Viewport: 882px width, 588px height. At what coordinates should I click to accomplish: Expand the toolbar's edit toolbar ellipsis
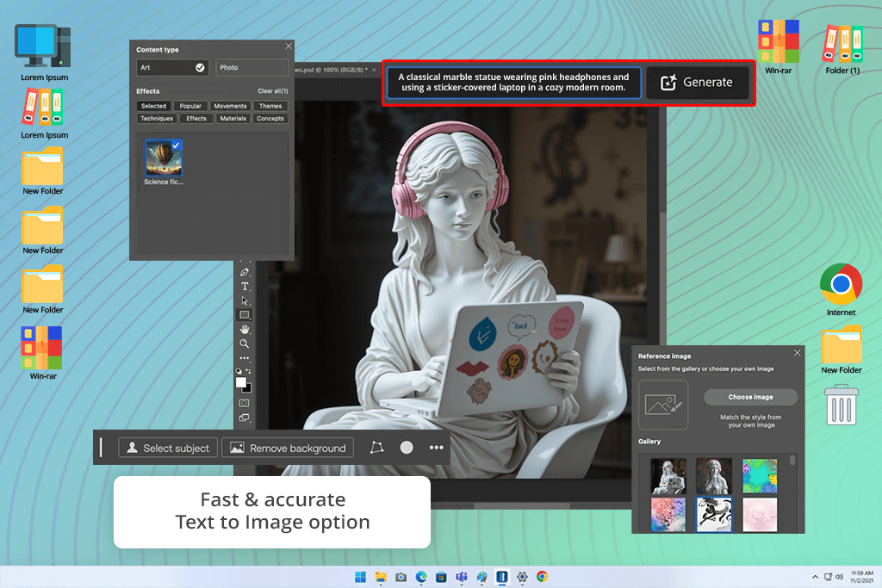coord(245,358)
